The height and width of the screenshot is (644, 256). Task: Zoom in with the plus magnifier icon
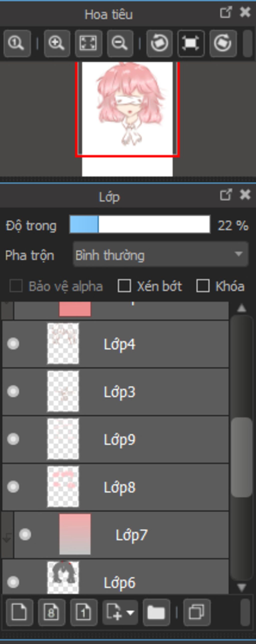pyautogui.click(x=57, y=43)
